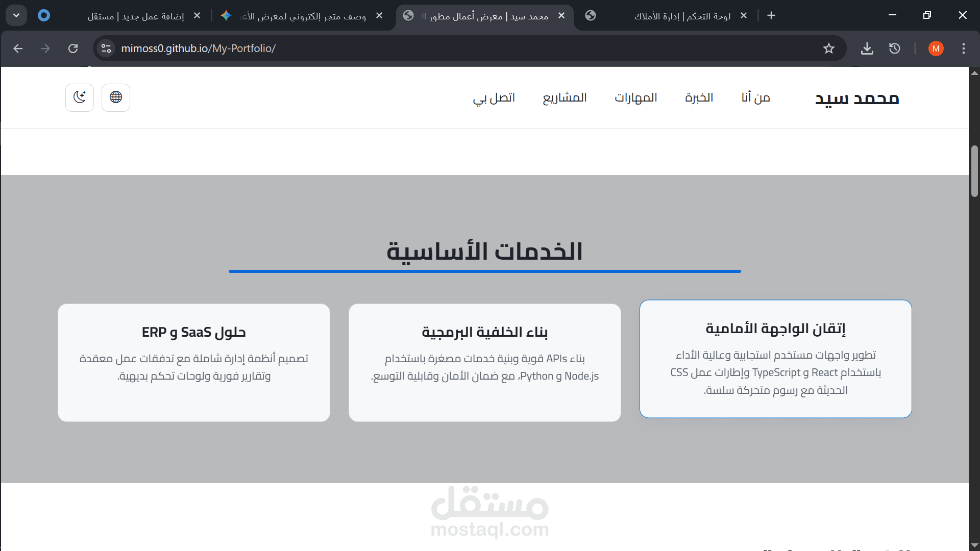Open the site information icon in address bar

106,48
